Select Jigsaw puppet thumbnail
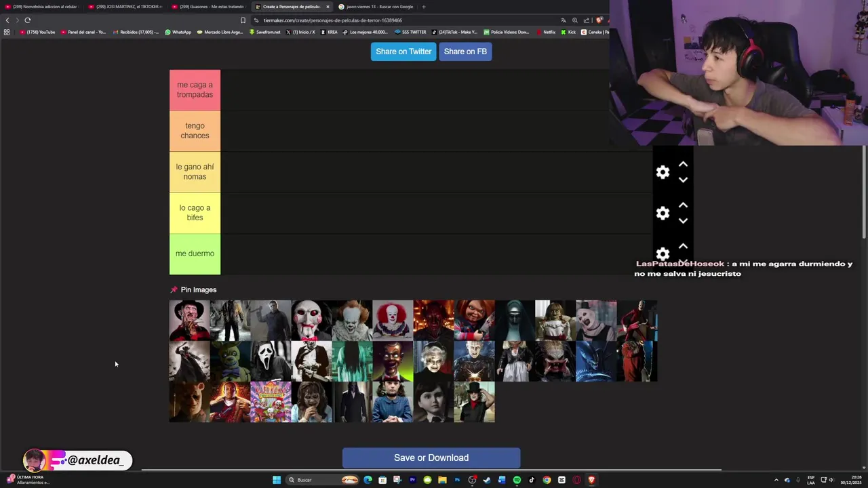This screenshot has width=868, height=488. [x=311, y=321]
